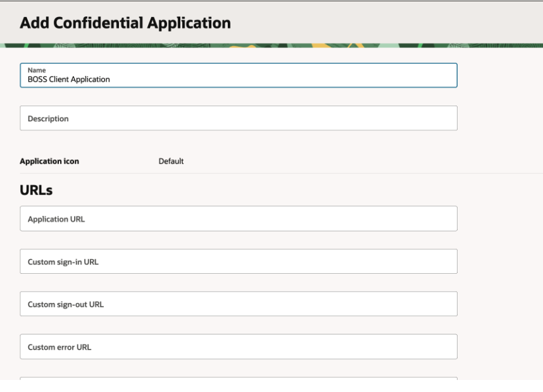Click the green decorative banner strip
The height and width of the screenshot is (392, 543).
click(271, 46)
